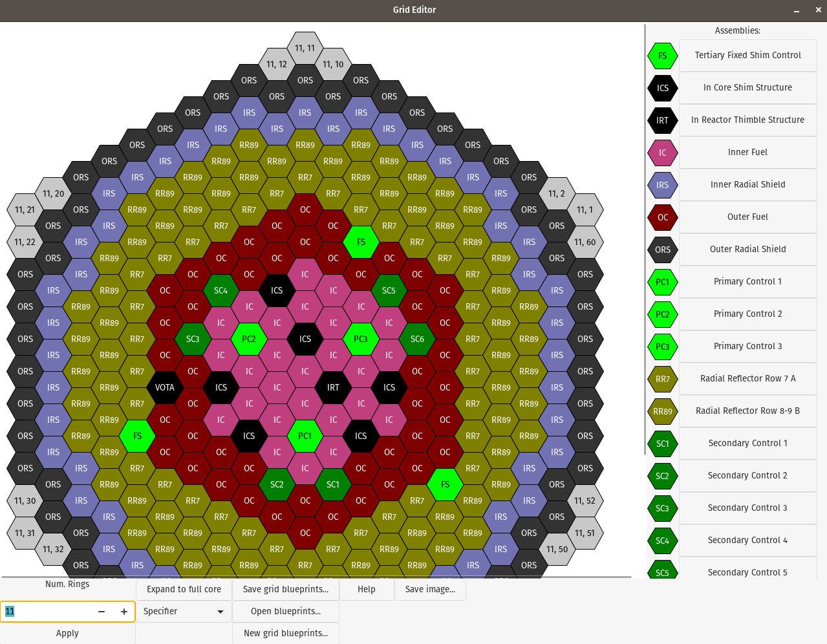The image size is (827, 644).
Task: Select the PC1 hexagon in the core grid
Action: (305, 436)
